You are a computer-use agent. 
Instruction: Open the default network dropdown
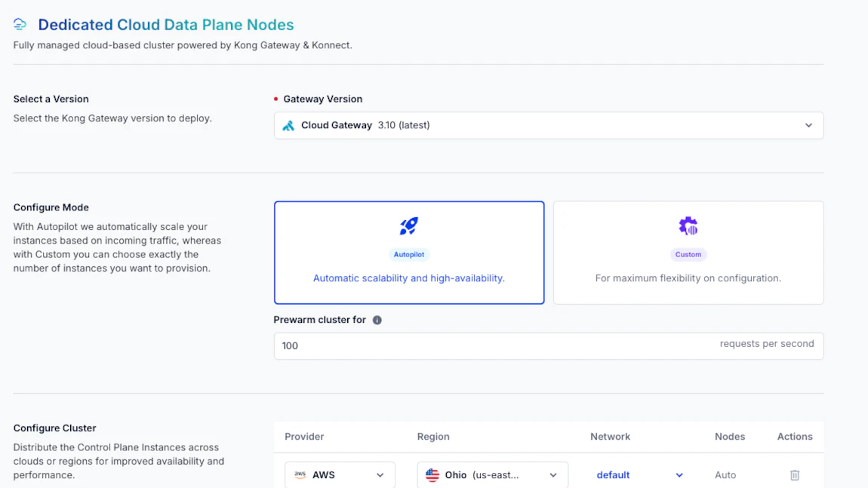pos(639,474)
